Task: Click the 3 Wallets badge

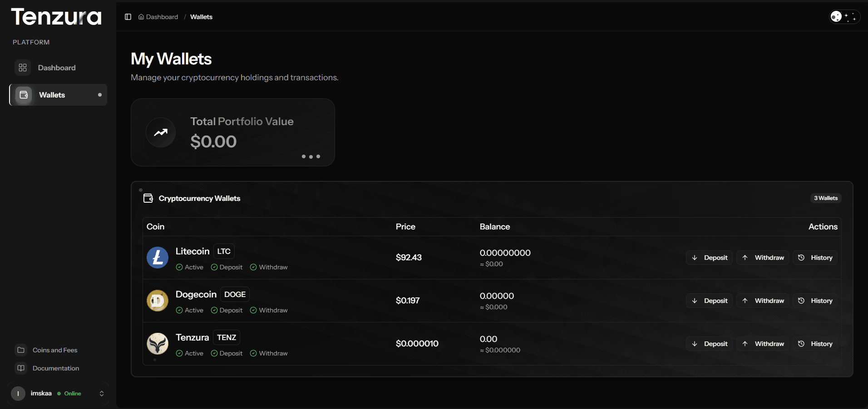Action: click(x=826, y=198)
